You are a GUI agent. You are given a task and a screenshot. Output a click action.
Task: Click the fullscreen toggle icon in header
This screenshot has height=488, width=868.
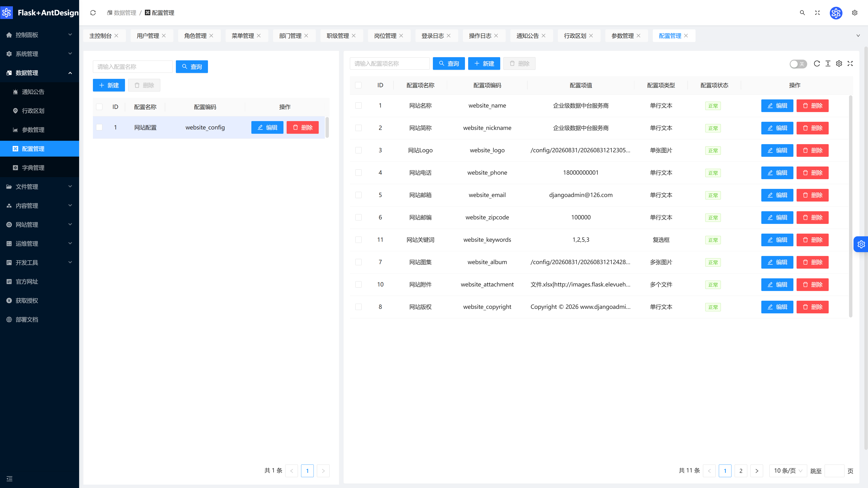coord(817,13)
